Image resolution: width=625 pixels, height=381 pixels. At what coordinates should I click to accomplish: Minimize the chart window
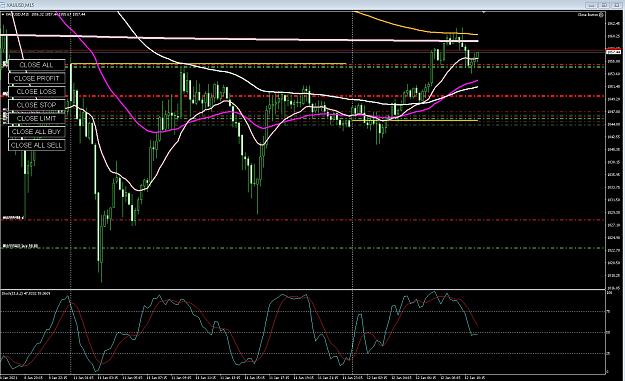(591, 5)
